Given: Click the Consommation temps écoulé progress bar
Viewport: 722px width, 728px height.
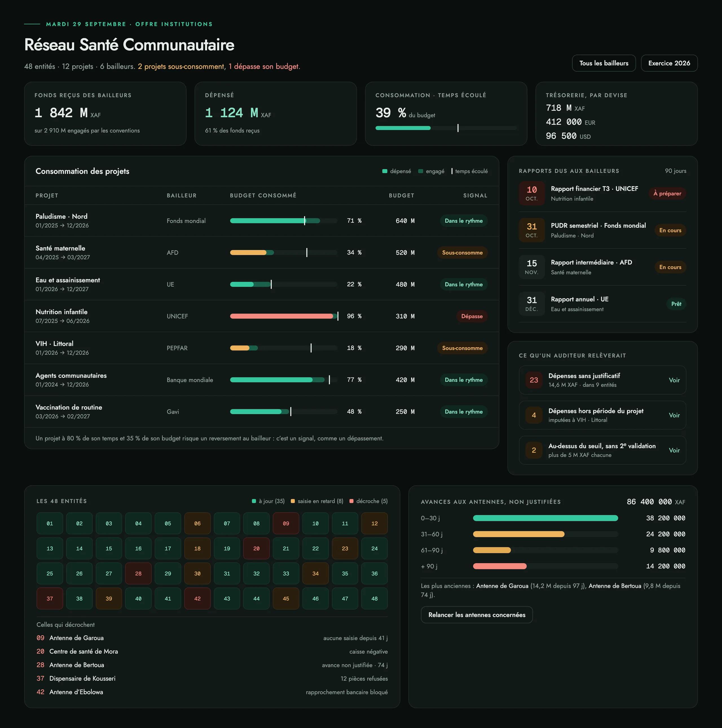Looking at the screenshot, I should pos(446,128).
